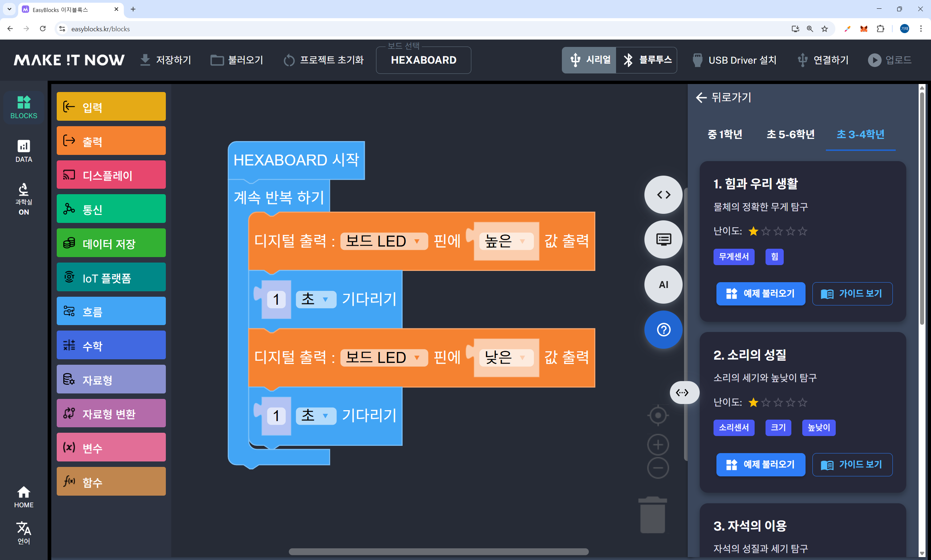Click the workspace trash can
The image size is (931, 560).
[652, 515]
